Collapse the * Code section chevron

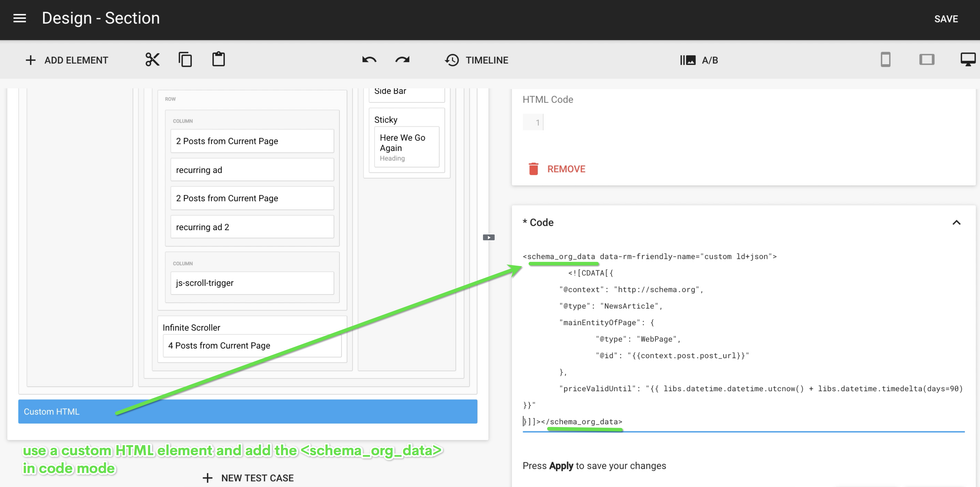tap(956, 223)
